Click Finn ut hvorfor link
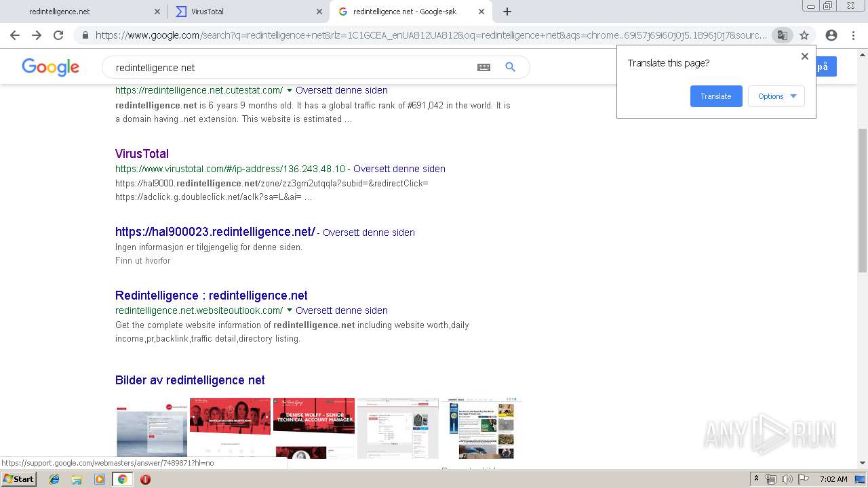The width and height of the screenshot is (868, 488). [142, 261]
